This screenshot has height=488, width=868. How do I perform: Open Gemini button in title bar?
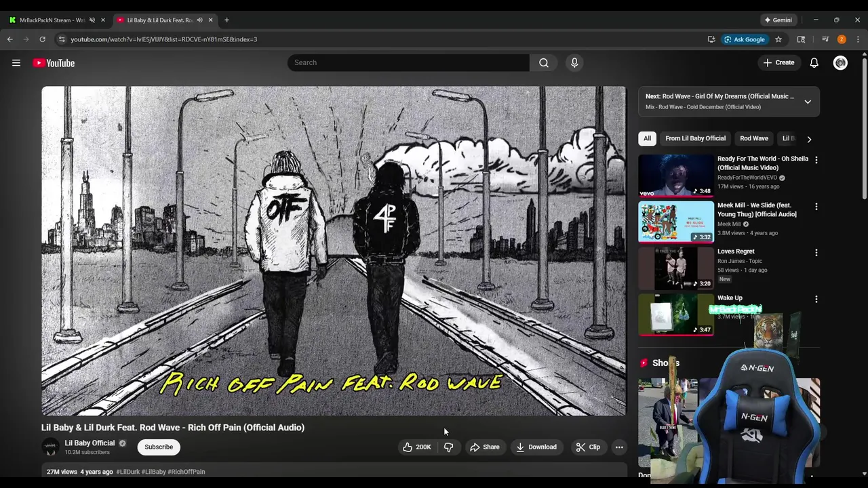778,20
